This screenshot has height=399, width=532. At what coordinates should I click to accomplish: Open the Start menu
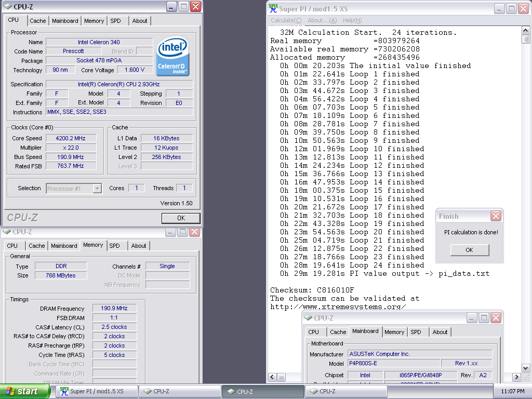(x=25, y=391)
